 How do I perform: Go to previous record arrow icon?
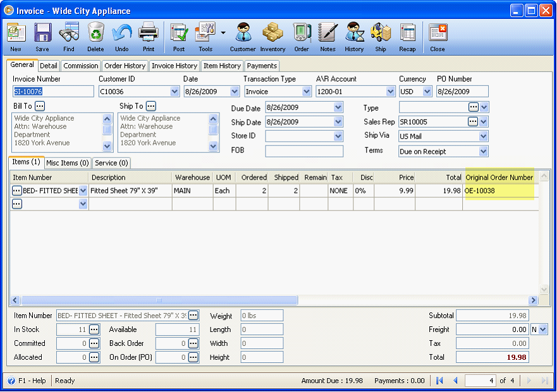coord(455,381)
